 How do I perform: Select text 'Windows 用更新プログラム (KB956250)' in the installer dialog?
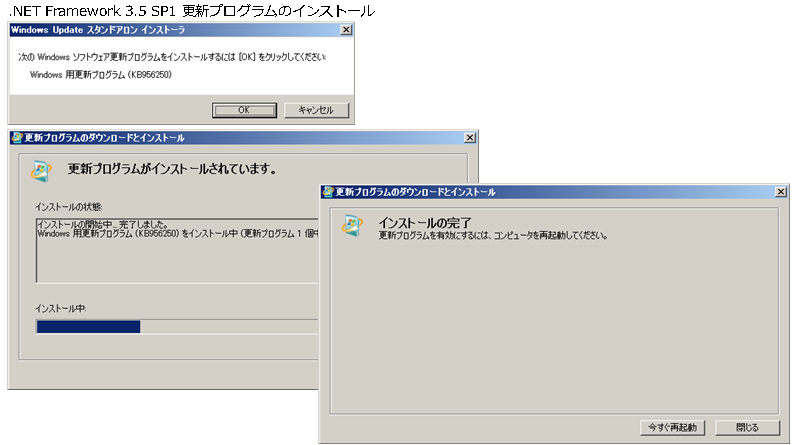tap(101, 75)
